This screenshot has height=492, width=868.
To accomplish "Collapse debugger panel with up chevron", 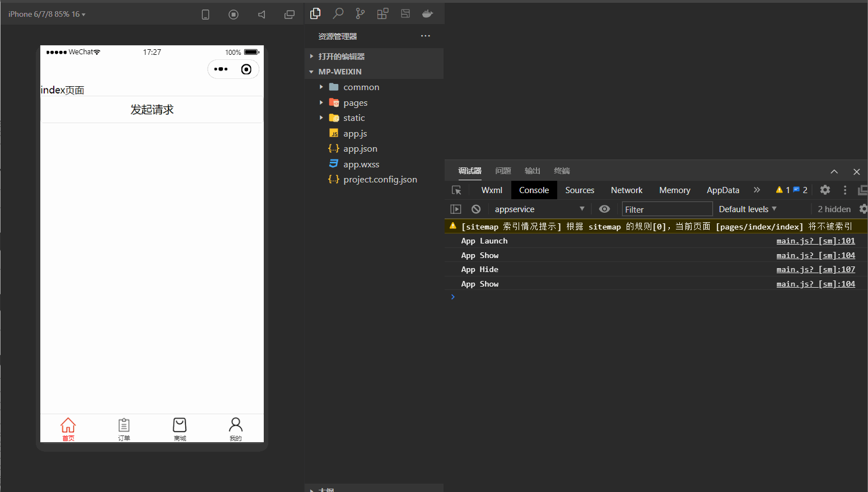I will click(834, 171).
